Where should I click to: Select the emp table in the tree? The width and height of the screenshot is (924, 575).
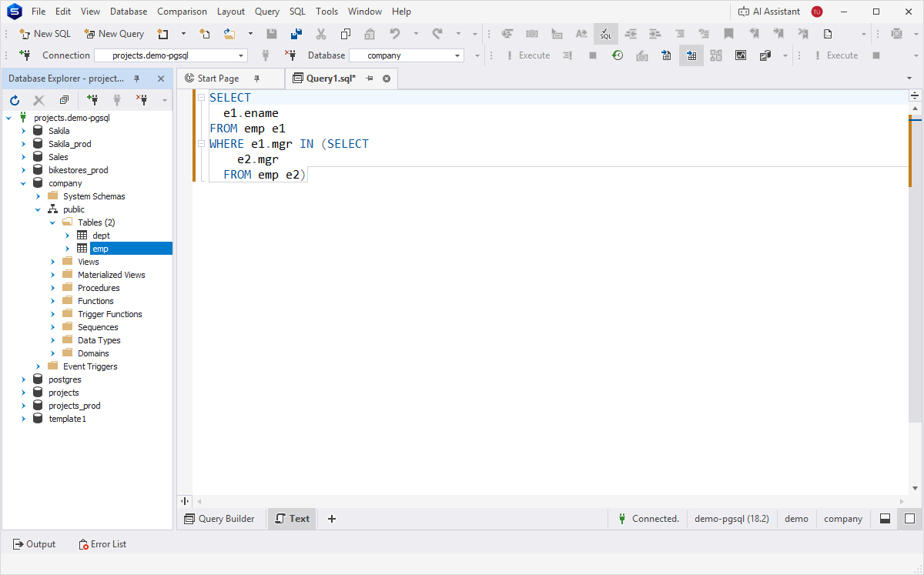(100, 249)
